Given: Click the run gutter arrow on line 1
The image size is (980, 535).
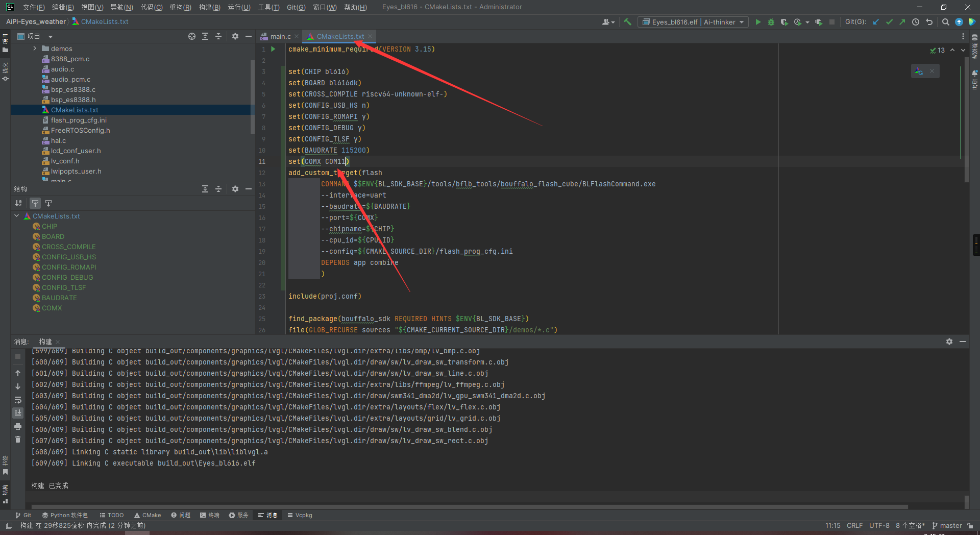Looking at the screenshot, I should click(273, 49).
